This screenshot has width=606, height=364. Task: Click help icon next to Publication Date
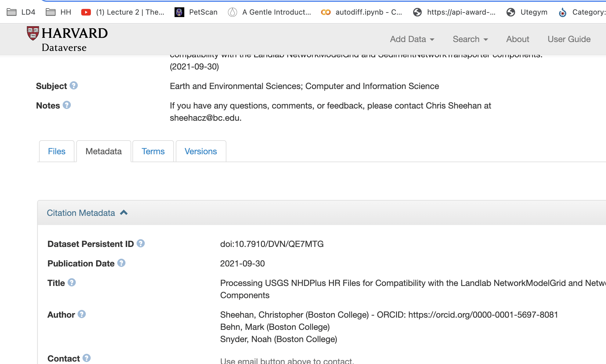[121, 263]
